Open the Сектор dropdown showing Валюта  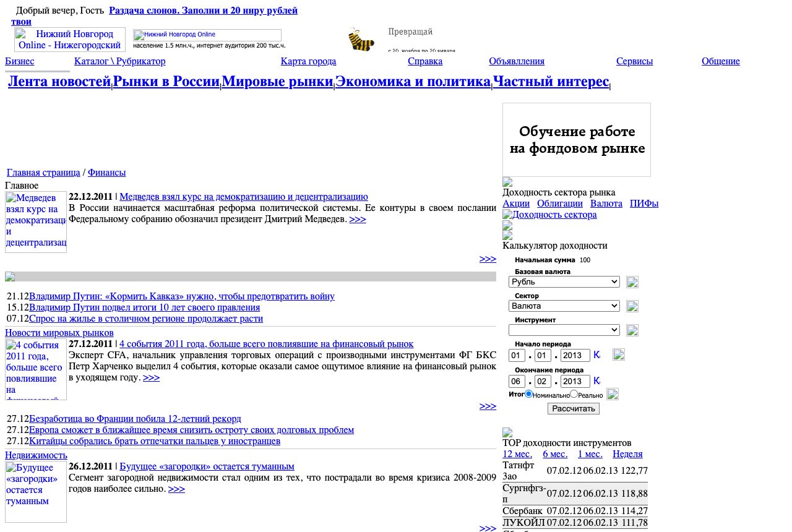(x=564, y=306)
